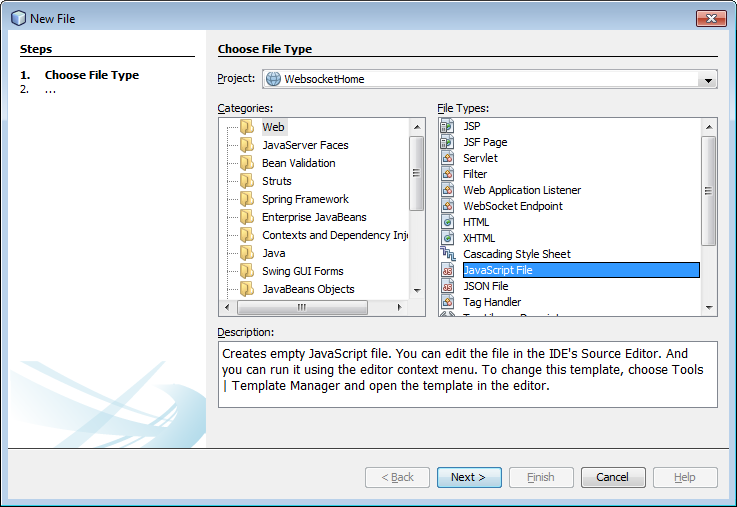737x507 pixels.
Task: Click the Java category folder icon
Action: (x=247, y=253)
